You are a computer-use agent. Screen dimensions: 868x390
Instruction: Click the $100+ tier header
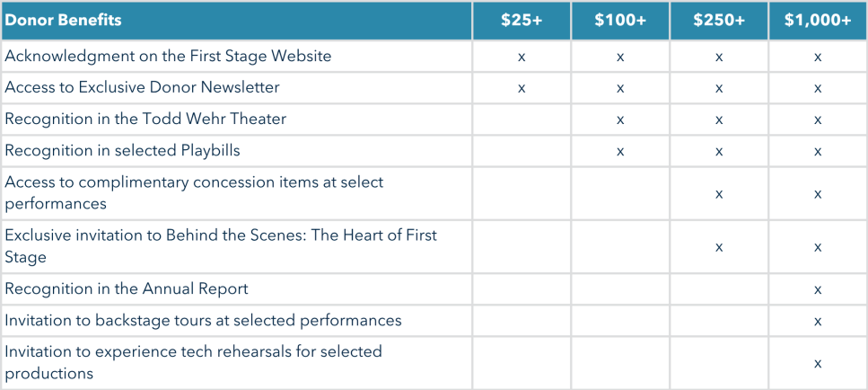click(620, 20)
